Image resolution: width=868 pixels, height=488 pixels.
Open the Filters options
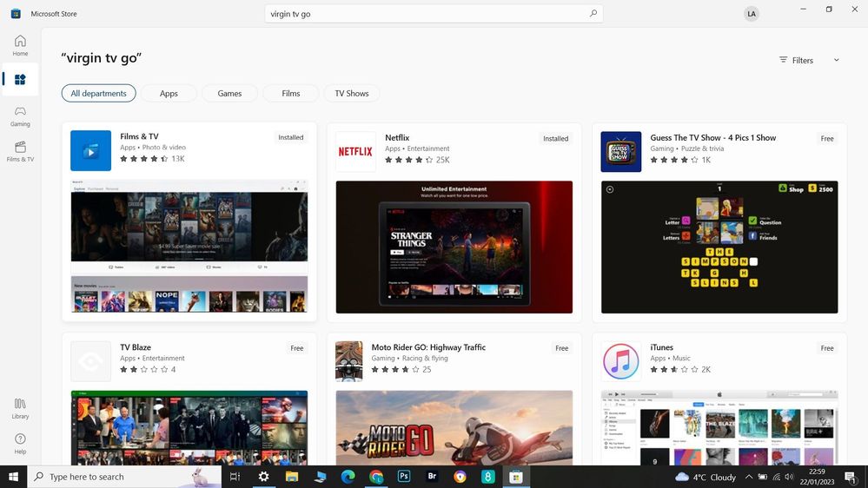click(797, 60)
